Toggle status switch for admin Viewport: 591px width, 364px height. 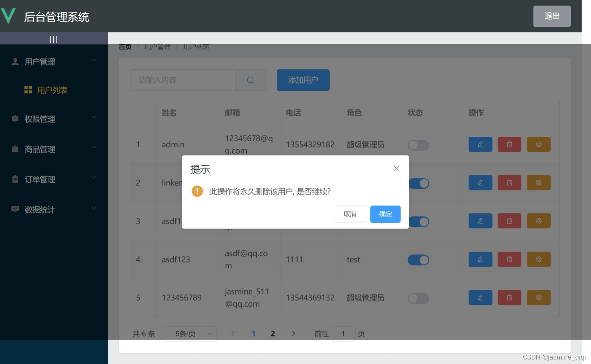click(x=418, y=145)
